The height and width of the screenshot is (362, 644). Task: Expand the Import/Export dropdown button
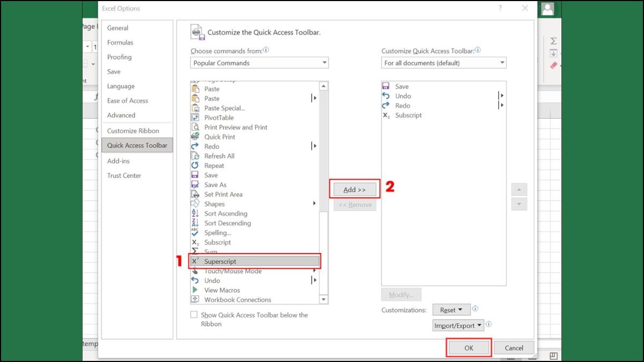pyautogui.click(x=458, y=326)
